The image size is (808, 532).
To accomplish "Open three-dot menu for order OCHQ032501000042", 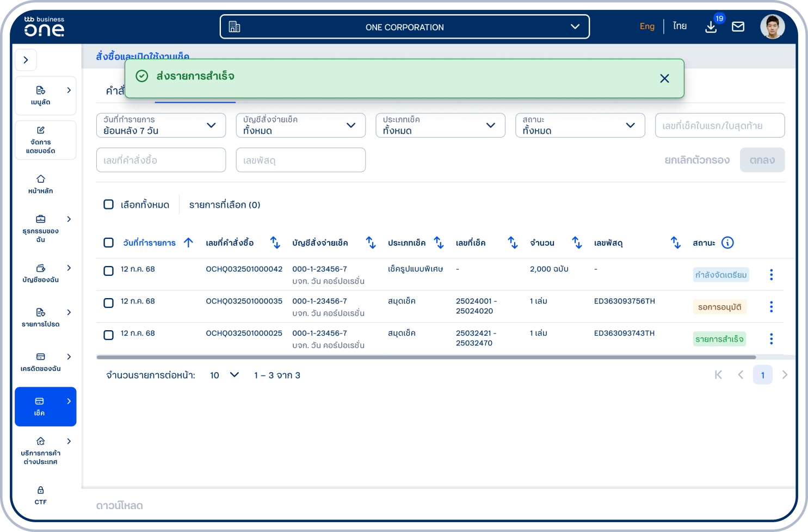I will click(x=771, y=275).
